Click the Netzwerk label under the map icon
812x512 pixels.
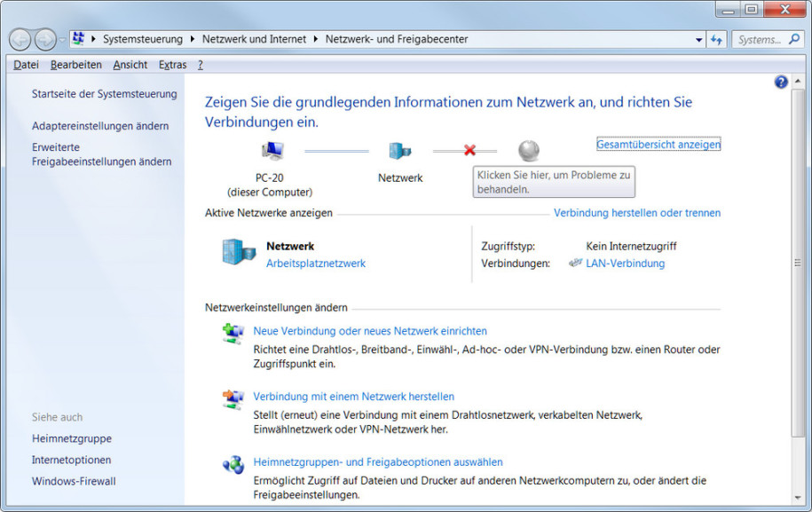point(400,177)
